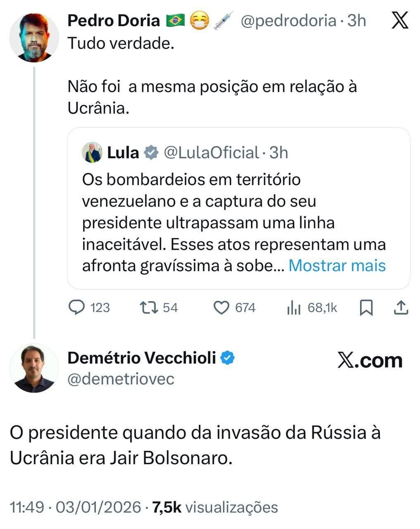Click Lula's small avatar in quoted tweet
420x529 pixels.
coord(92,153)
